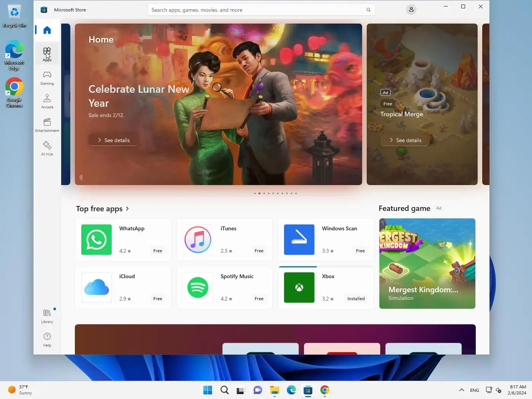This screenshot has height=399, width=532.
Task: Open the Arcade section in the sidebar
Action: click(x=47, y=101)
